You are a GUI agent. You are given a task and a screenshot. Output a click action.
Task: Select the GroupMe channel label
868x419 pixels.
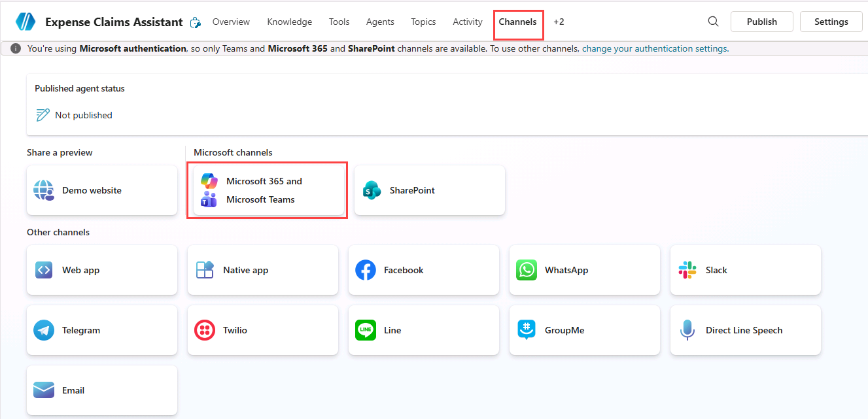coord(564,330)
